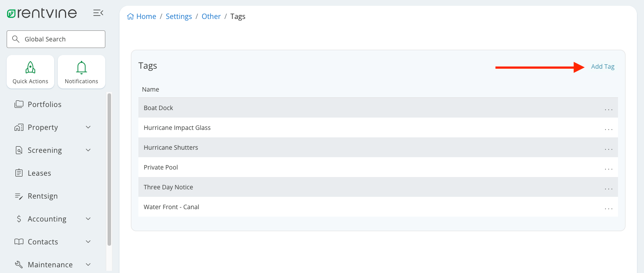This screenshot has width=644, height=273.
Task: Expand the Screening sidebar section
Action: pos(88,150)
